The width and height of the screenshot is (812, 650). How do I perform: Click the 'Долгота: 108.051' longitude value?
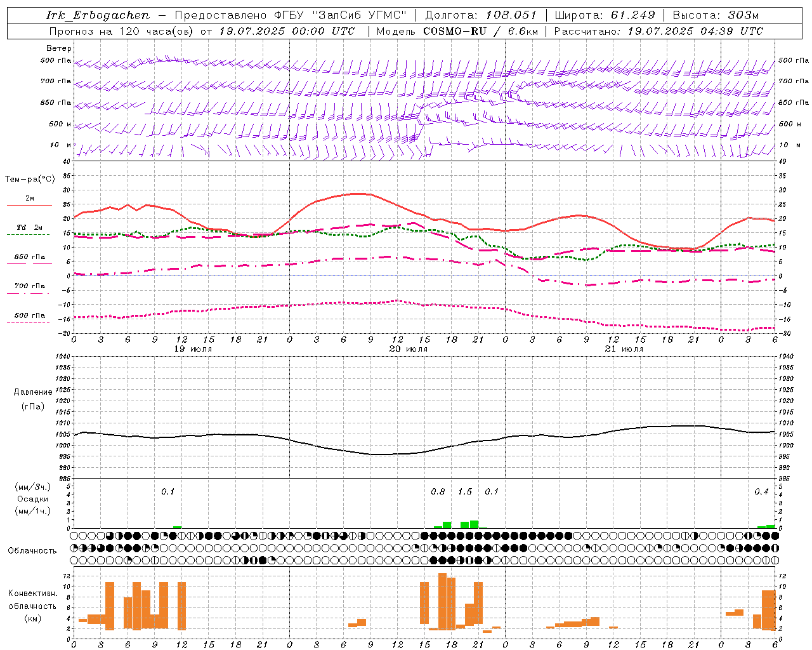pos(480,15)
